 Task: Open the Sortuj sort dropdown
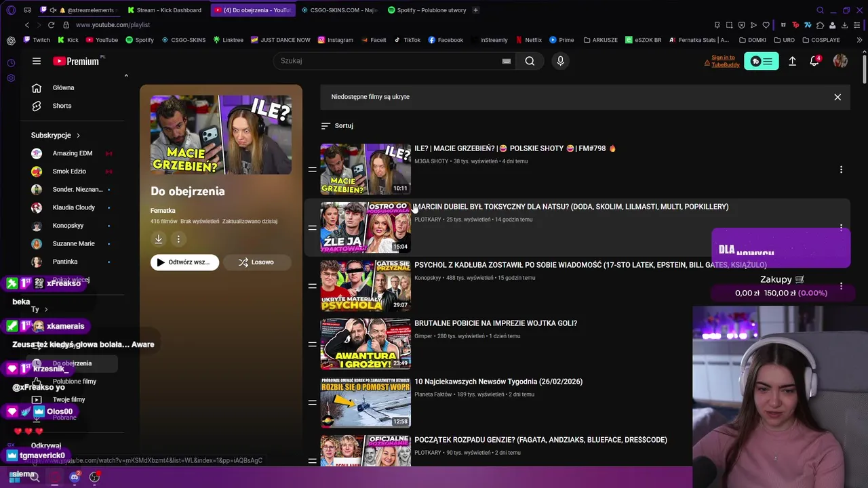pyautogui.click(x=337, y=125)
